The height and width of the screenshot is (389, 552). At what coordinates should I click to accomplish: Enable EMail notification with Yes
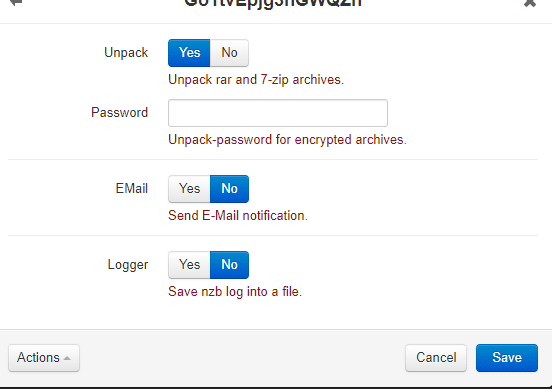189,189
